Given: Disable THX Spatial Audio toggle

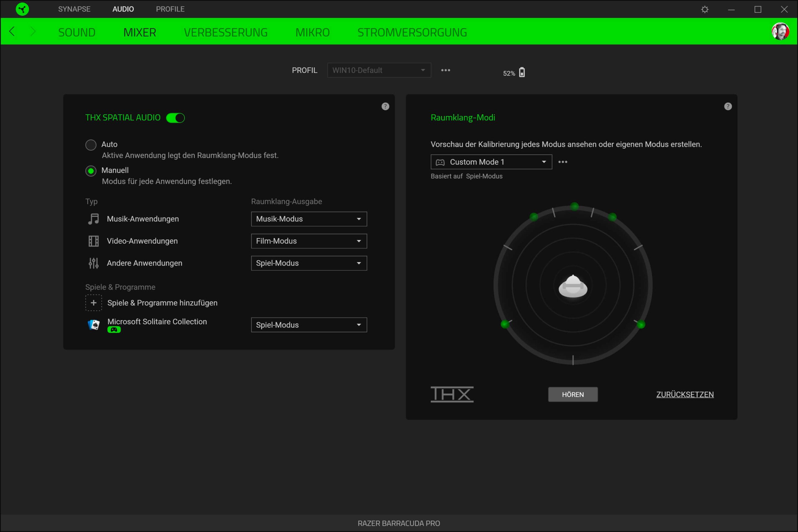Looking at the screenshot, I should coord(175,118).
